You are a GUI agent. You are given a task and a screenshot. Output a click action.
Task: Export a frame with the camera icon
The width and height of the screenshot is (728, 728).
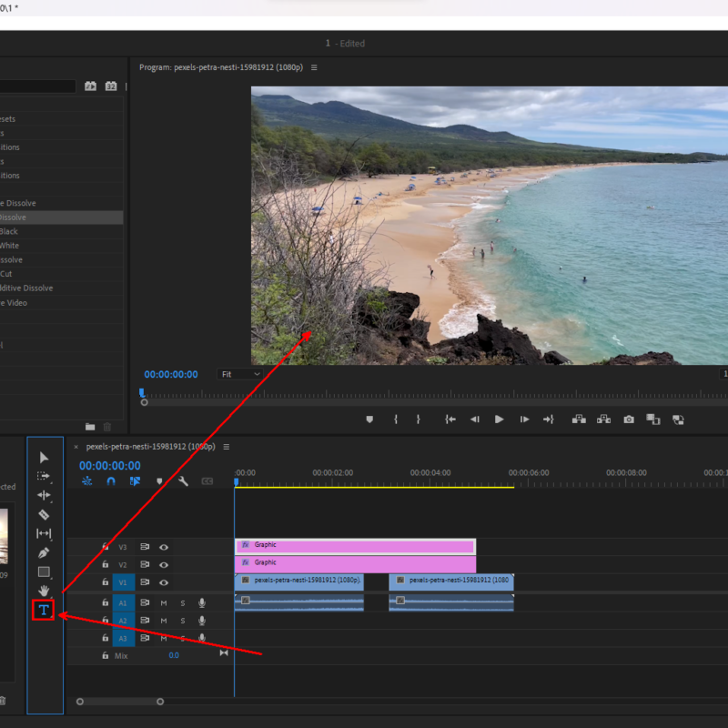click(628, 420)
